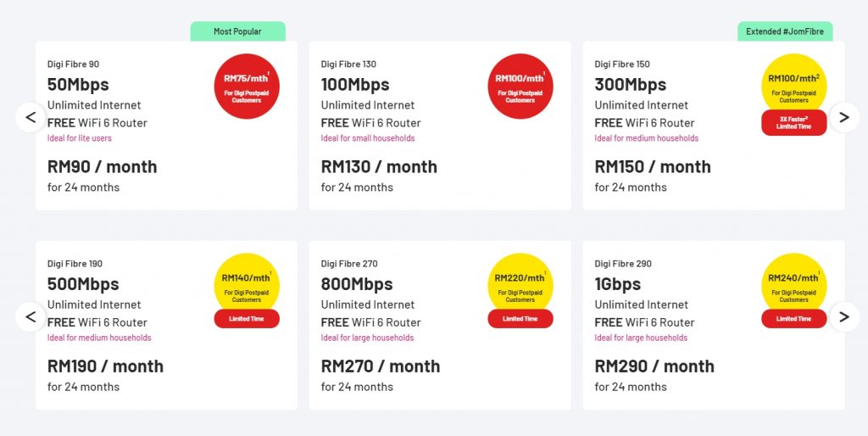Click the red RM75/mth price badge
The image size is (868, 436).
[x=247, y=86]
